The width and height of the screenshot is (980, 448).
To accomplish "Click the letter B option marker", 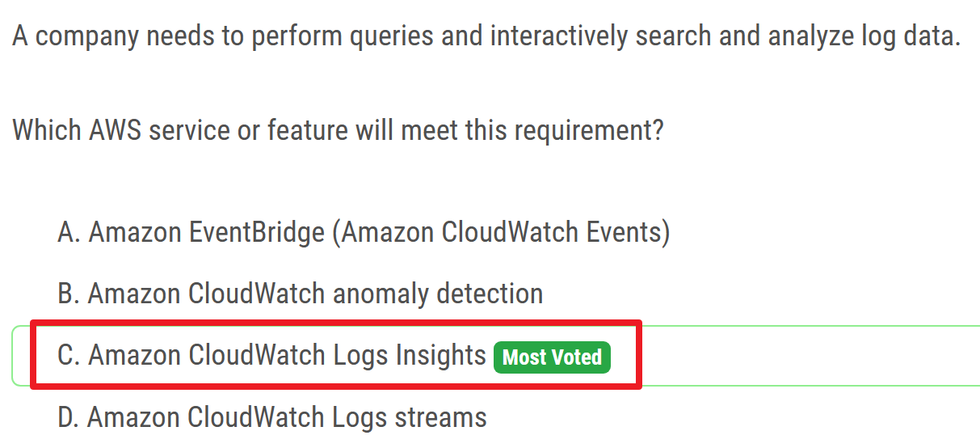I will 68,294.
